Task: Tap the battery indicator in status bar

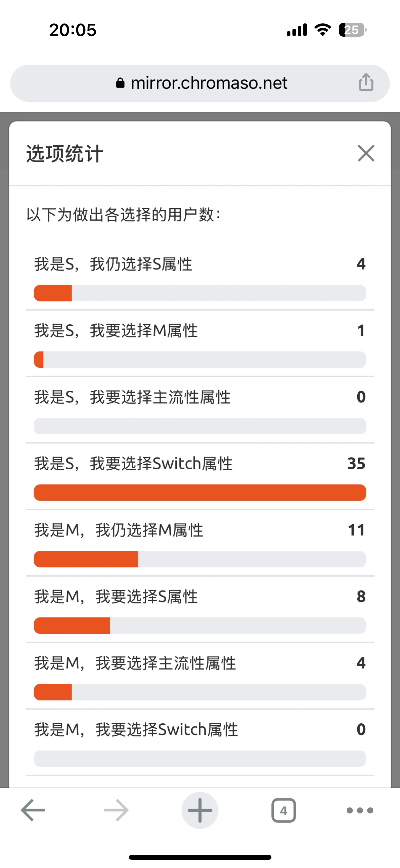Action: pyautogui.click(x=352, y=30)
